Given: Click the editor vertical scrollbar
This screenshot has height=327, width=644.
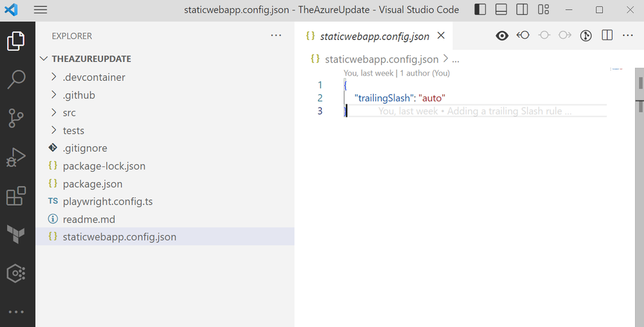Looking at the screenshot, I should [x=639, y=197].
